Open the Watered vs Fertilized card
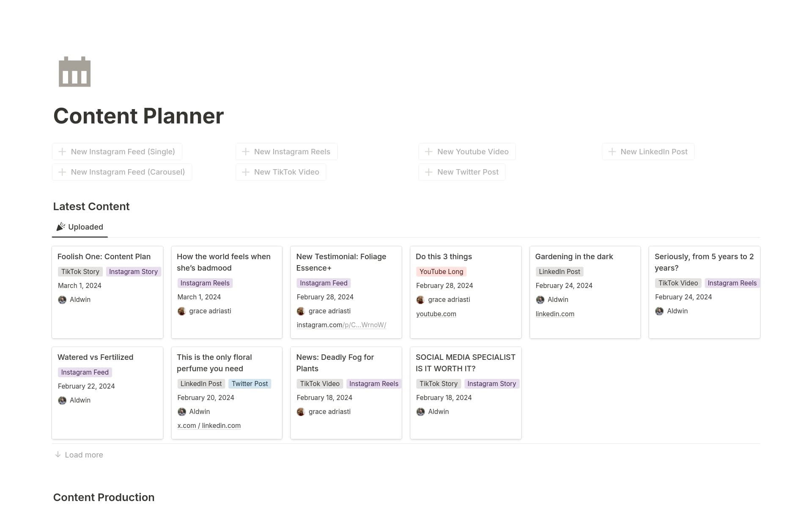 tap(95, 357)
